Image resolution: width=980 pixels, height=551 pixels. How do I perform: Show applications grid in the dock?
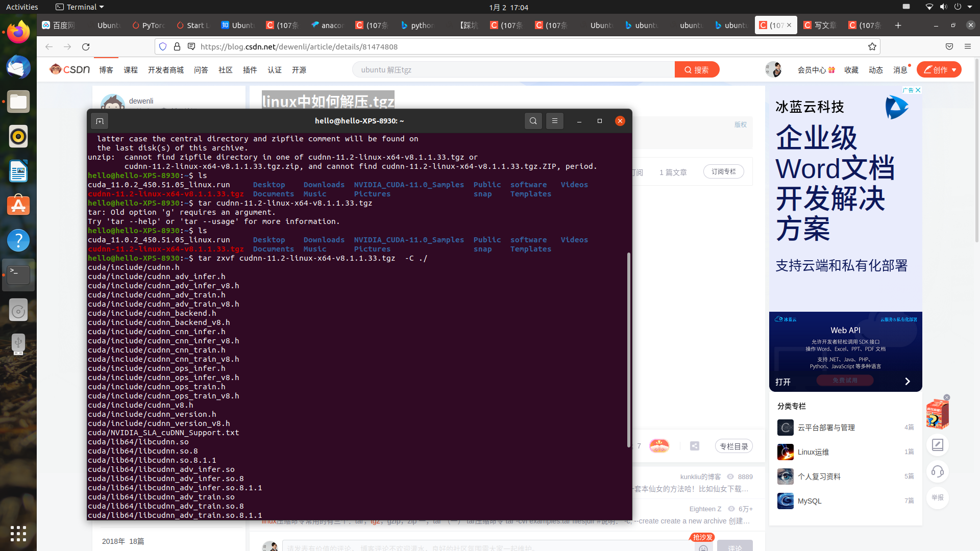pyautogui.click(x=18, y=534)
